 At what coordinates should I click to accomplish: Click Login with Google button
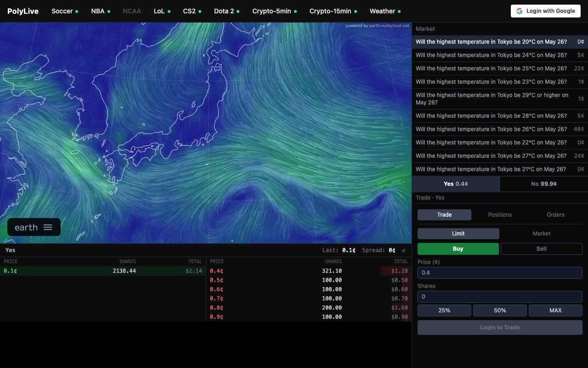coord(546,11)
